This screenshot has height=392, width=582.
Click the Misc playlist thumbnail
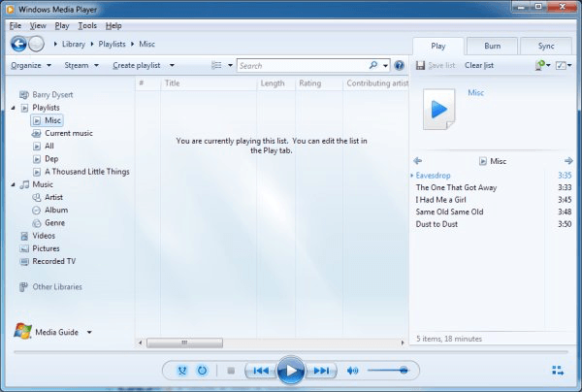[439, 109]
